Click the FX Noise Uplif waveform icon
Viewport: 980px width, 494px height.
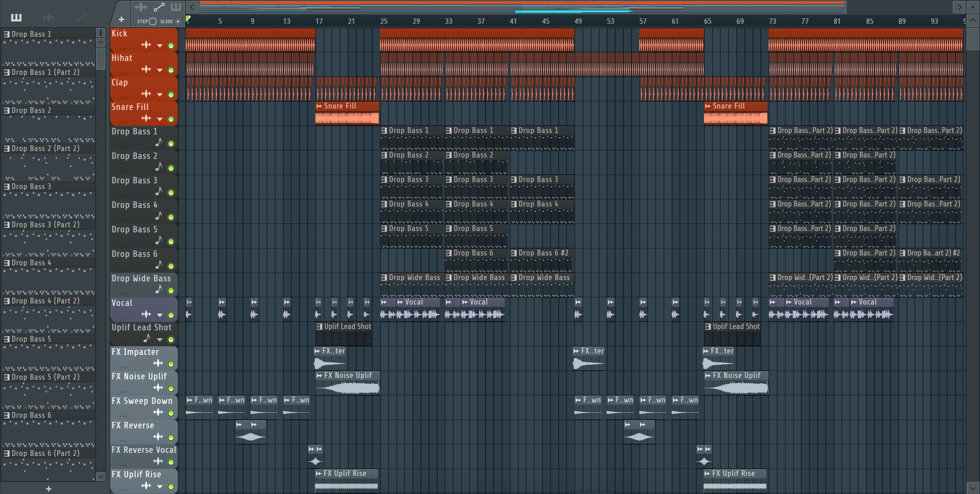pyautogui.click(x=158, y=388)
